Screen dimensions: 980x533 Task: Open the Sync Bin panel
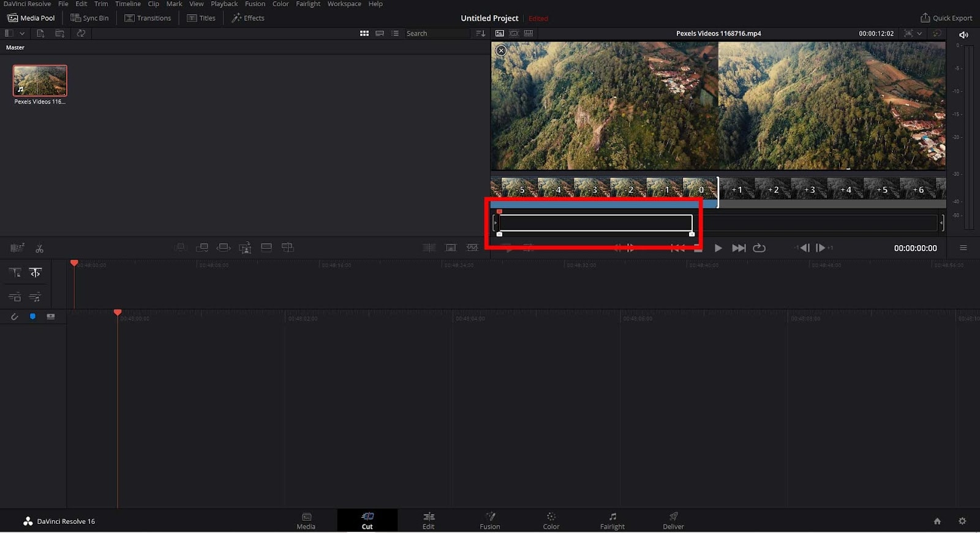pos(89,18)
